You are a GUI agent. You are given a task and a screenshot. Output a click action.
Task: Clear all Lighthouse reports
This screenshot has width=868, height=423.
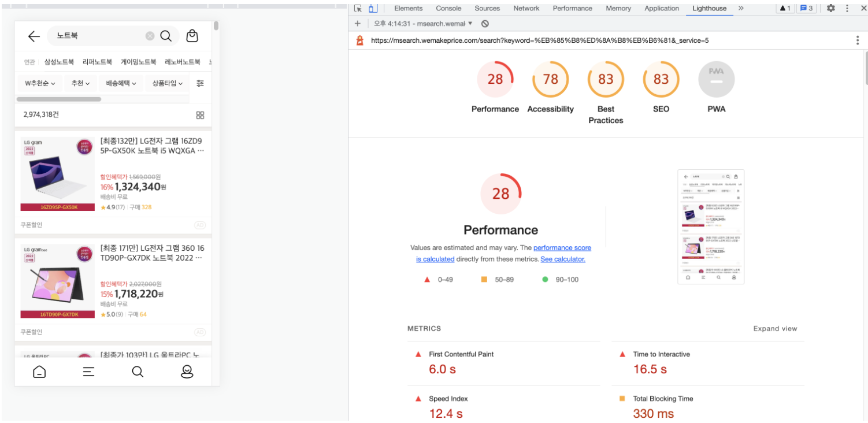485,24
